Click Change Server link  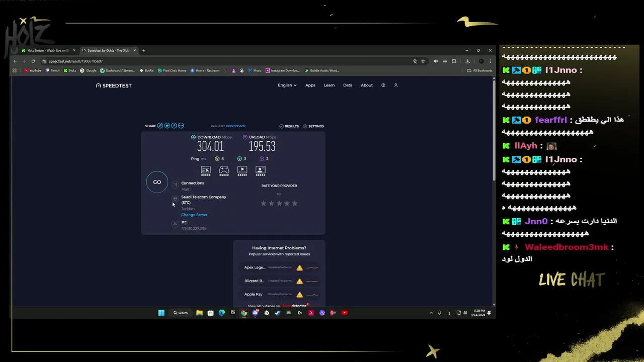click(x=194, y=215)
